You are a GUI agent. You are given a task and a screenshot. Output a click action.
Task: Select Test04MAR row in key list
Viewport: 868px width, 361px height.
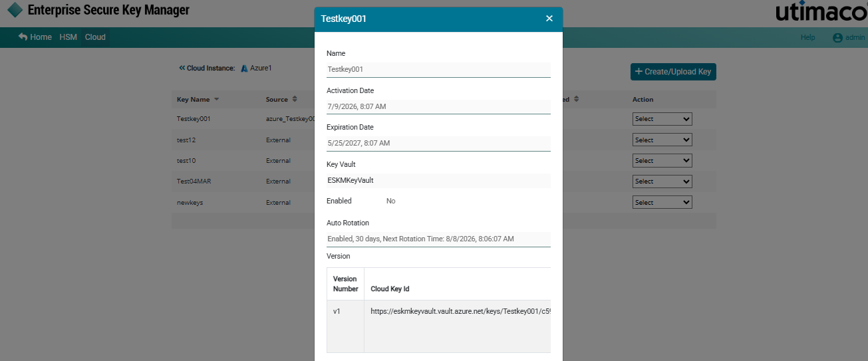click(194, 181)
